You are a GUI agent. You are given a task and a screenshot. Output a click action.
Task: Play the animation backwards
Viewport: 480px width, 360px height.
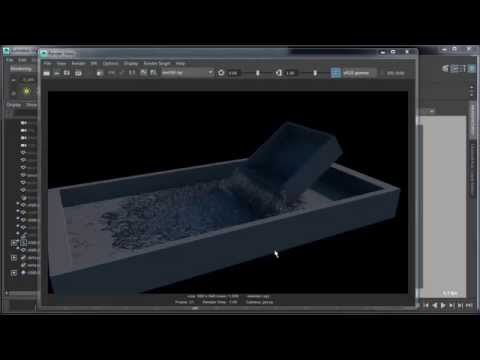pos(435,305)
